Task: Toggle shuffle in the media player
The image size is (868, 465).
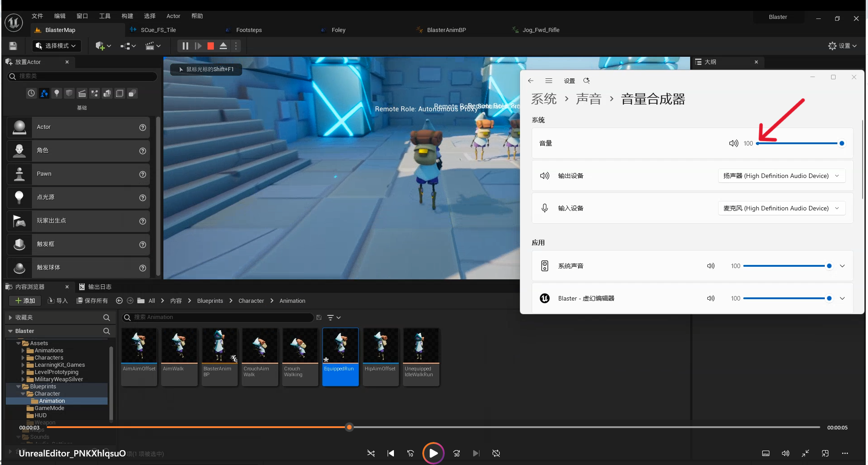Action: 371,453
